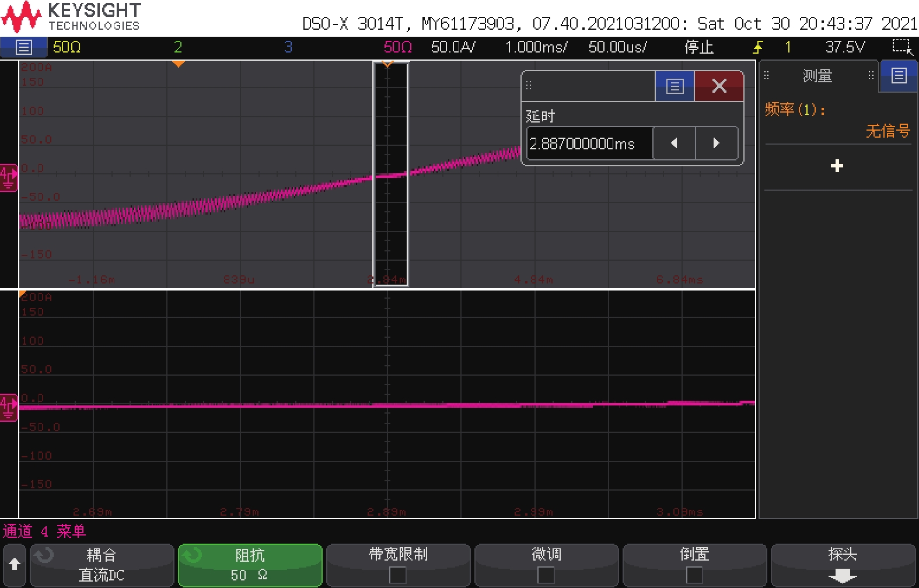This screenshot has height=588, width=919.
Task: Open the main menu icon at top-left
Action: click(x=23, y=47)
